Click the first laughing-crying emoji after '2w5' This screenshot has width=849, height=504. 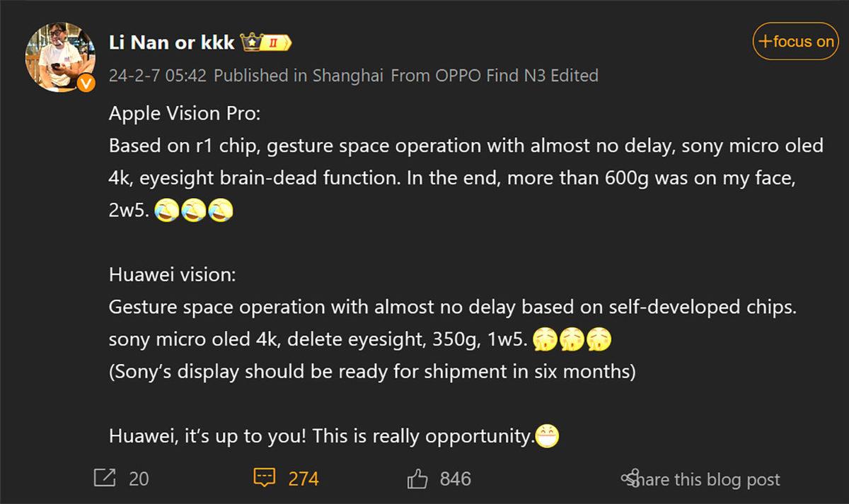[x=168, y=210]
